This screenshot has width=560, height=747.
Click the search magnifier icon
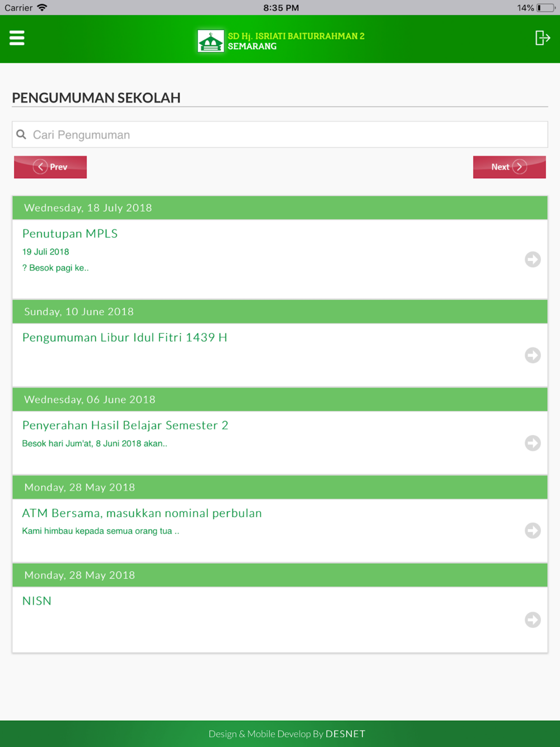21,134
